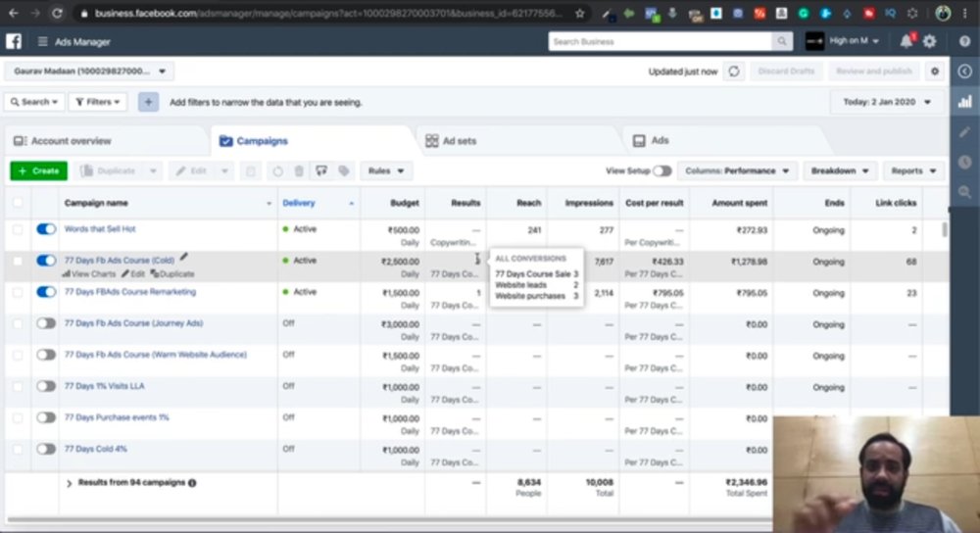The height and width of the screenshot is (533, 980).
Task: Toggle off the Words that Sell Hot campaign
Action: [46, 228]
